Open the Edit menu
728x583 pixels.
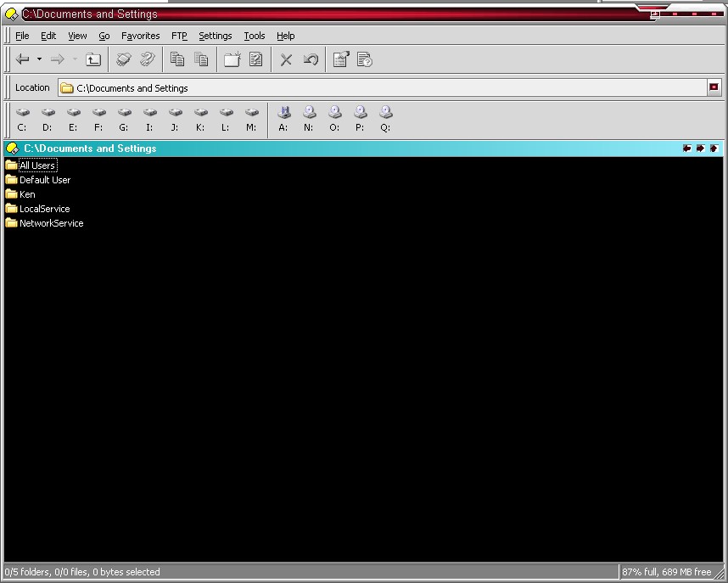point(48,36)
